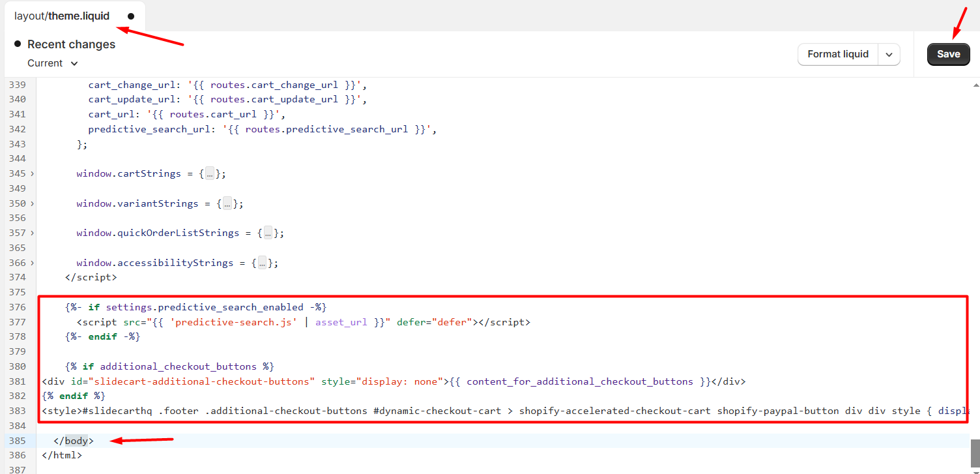This screenshot has height=474, width=980.
Task: Click endif tag on line 378
Action: pyautogui.click(x=103, y=337)
